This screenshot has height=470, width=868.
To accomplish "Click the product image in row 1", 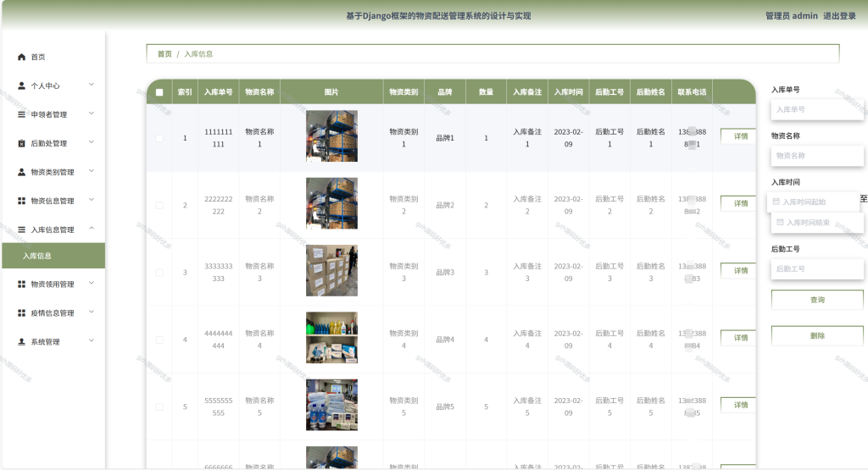I will tap(331, 136).
